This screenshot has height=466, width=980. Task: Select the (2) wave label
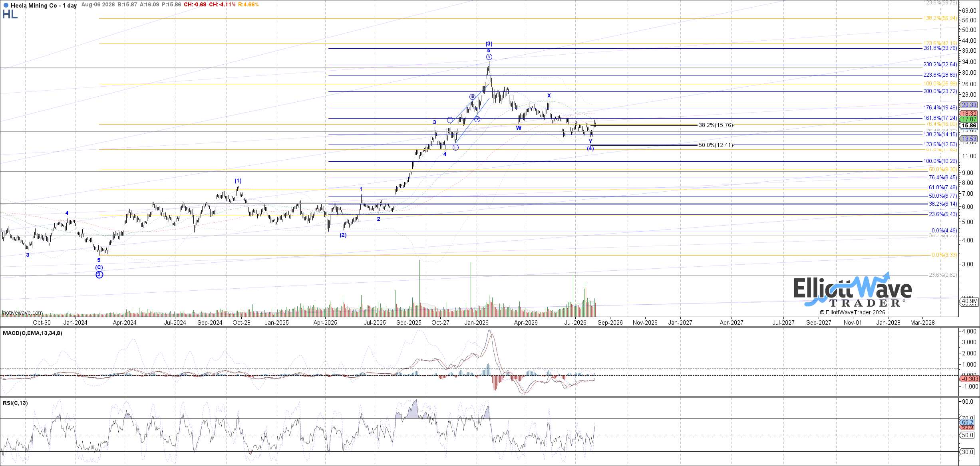[343, 235]
